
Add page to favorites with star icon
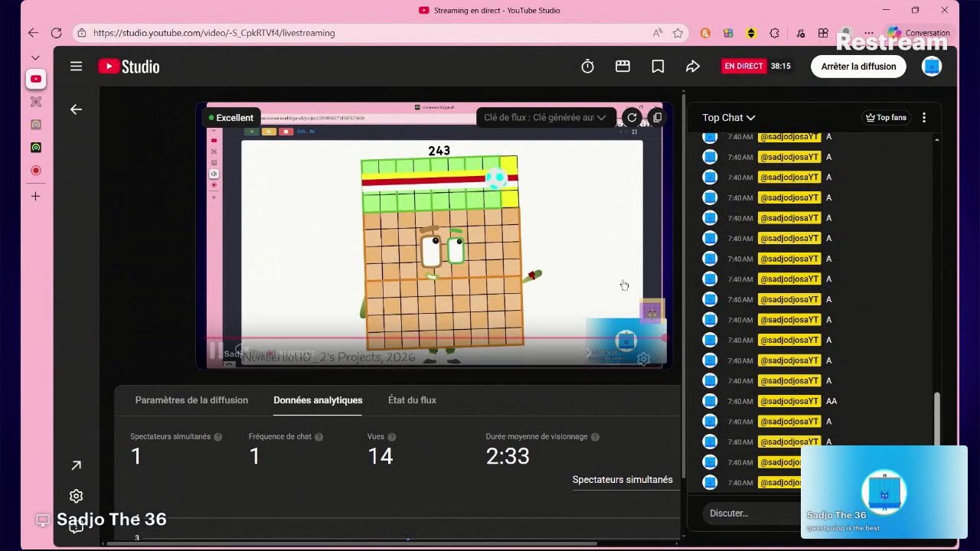pos(678,33)
